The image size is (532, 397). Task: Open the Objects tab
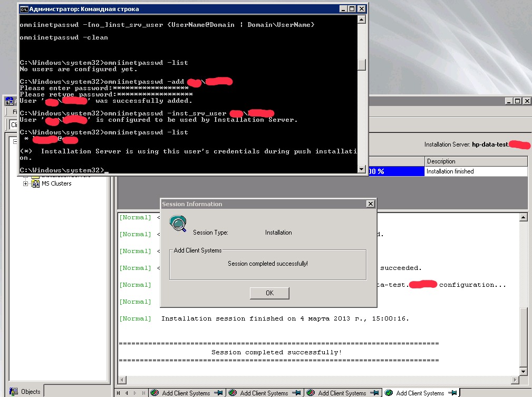tap(25, 392)
